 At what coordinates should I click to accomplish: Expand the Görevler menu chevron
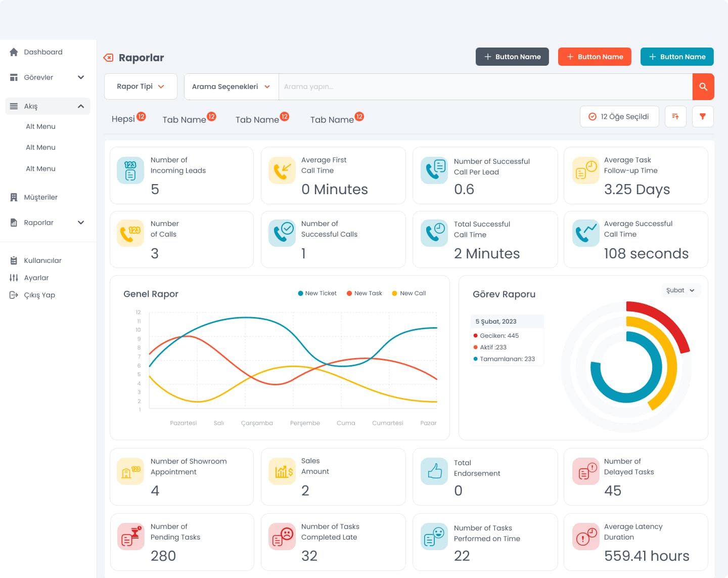81,77
